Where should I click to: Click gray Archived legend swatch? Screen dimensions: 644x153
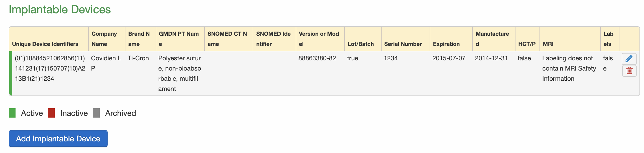[x=96, y=113]
